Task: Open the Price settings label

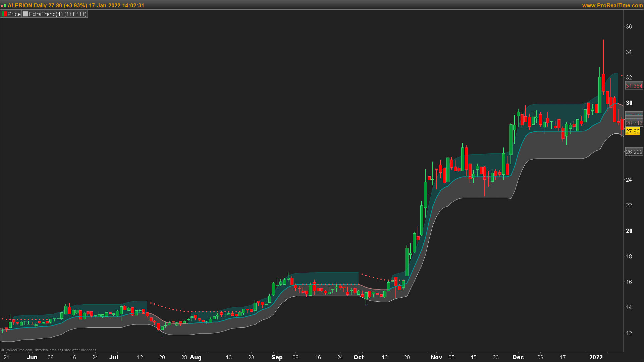Action: pos(14,14)
